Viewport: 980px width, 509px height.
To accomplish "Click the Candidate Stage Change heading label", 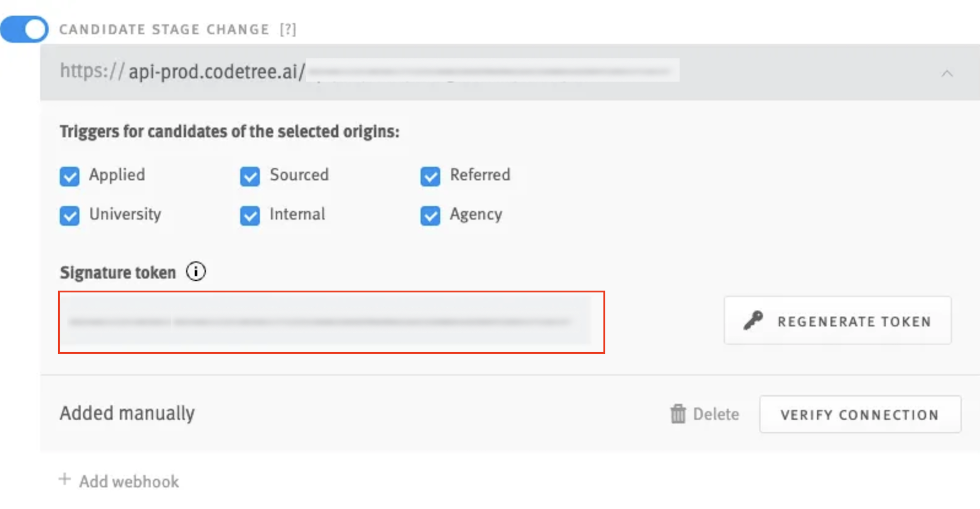I will pos(164,29).
